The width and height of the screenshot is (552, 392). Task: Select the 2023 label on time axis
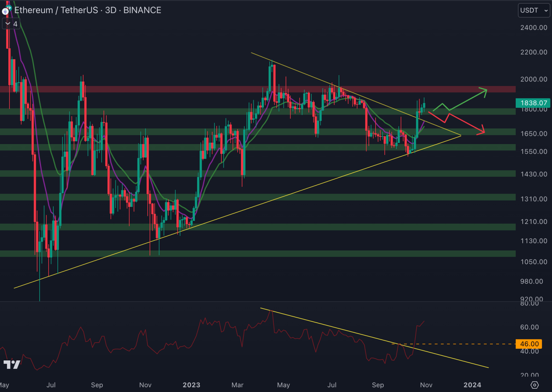click(x=191, y=385)
